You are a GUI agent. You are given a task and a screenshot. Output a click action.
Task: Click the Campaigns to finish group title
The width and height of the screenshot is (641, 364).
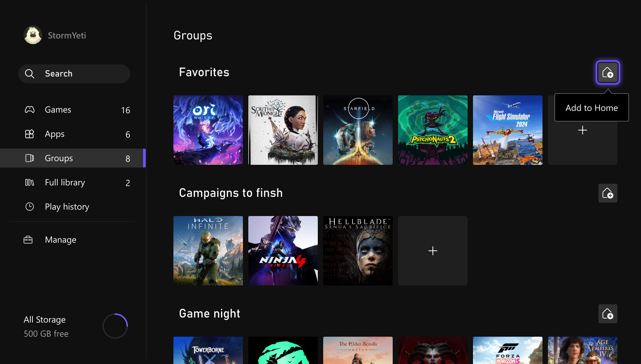[231, 193]
